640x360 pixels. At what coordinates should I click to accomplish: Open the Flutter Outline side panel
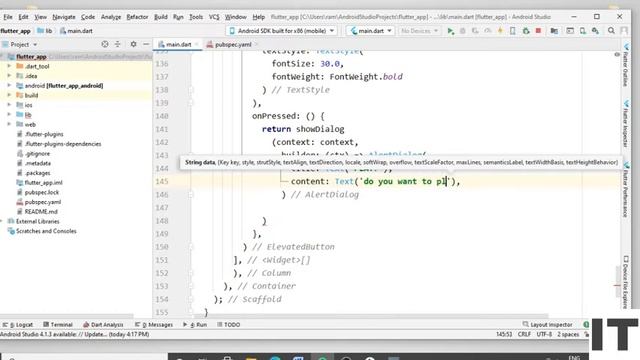625,65
